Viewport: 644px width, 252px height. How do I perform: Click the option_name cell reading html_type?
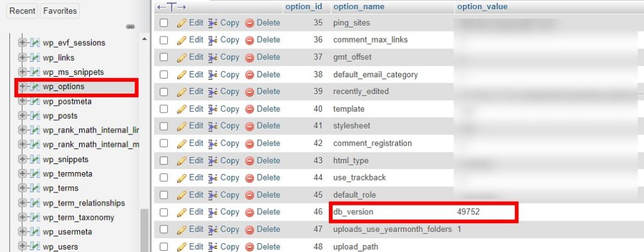351,160
